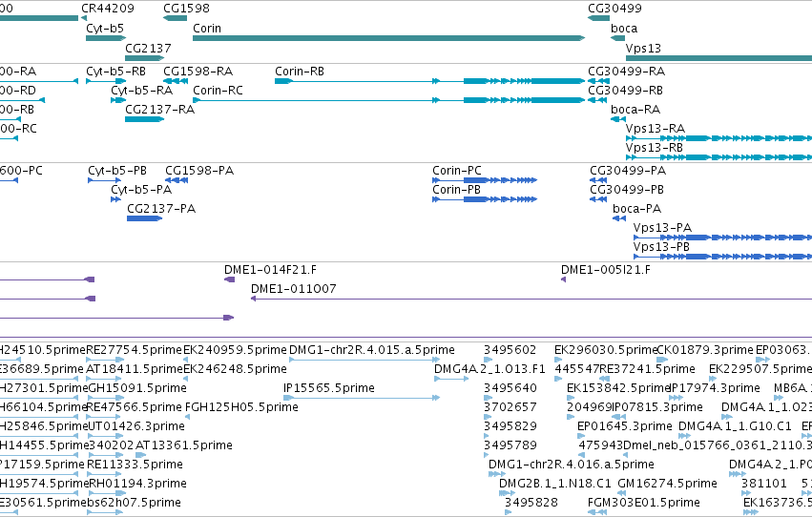Click the Corin-PC protein feature

coord(485,180)
